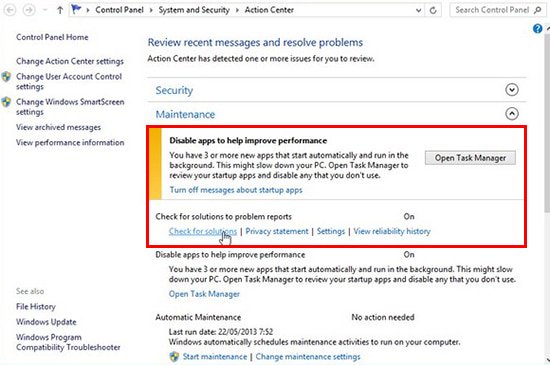
Task: Click the Forward navigation arrow
Action: [x=29, y=10]
